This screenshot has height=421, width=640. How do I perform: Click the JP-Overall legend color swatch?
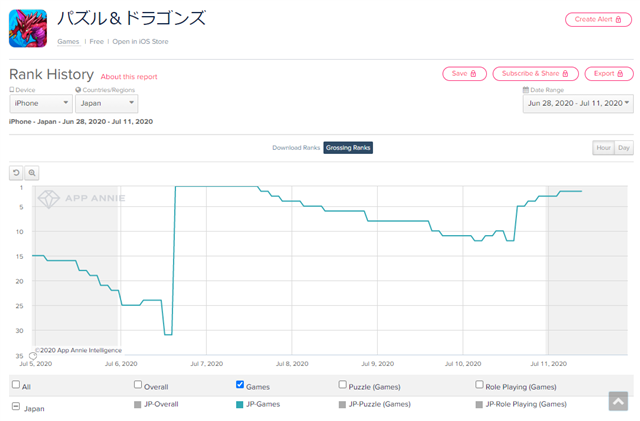click(x=138, y=405)
